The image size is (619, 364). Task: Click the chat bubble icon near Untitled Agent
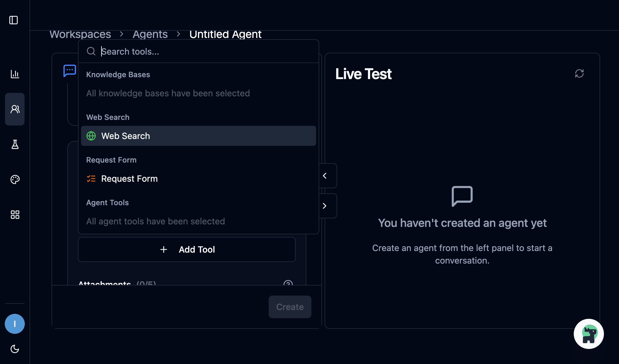click(69, 70)
